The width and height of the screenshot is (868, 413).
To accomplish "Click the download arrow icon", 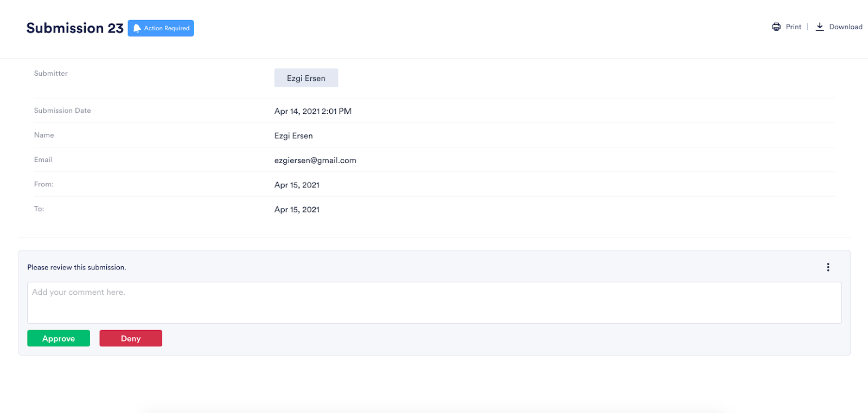I will pos(820,27).
